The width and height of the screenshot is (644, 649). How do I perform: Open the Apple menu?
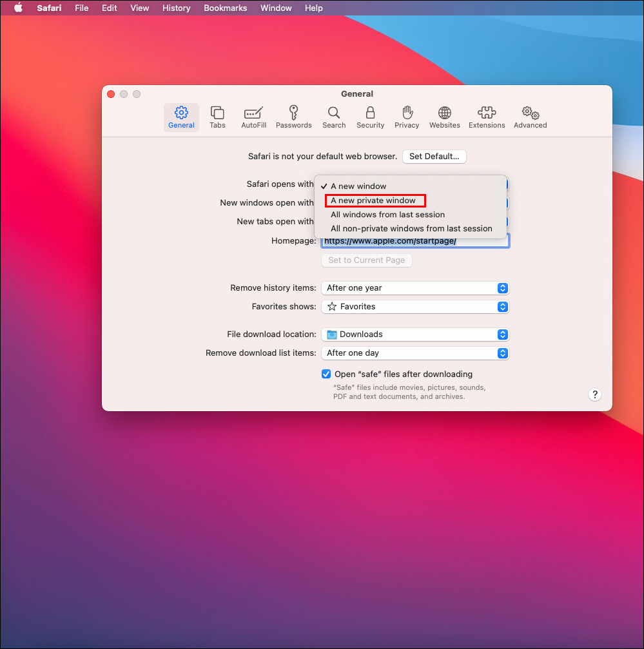(18, 8)
